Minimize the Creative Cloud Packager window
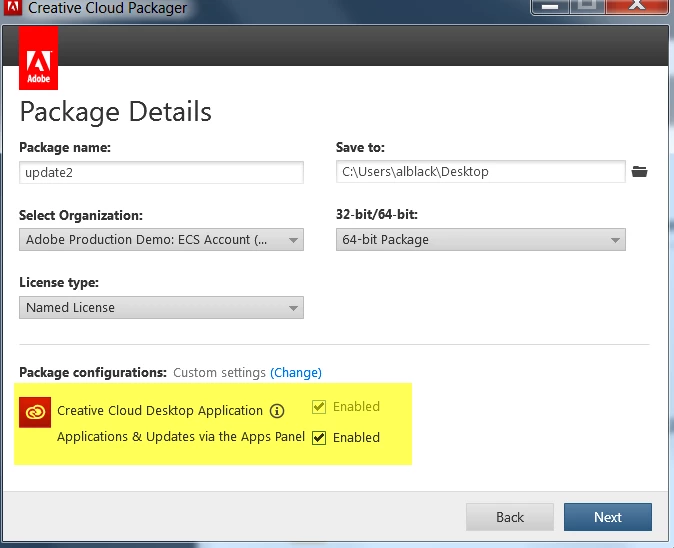 point(550,6)
